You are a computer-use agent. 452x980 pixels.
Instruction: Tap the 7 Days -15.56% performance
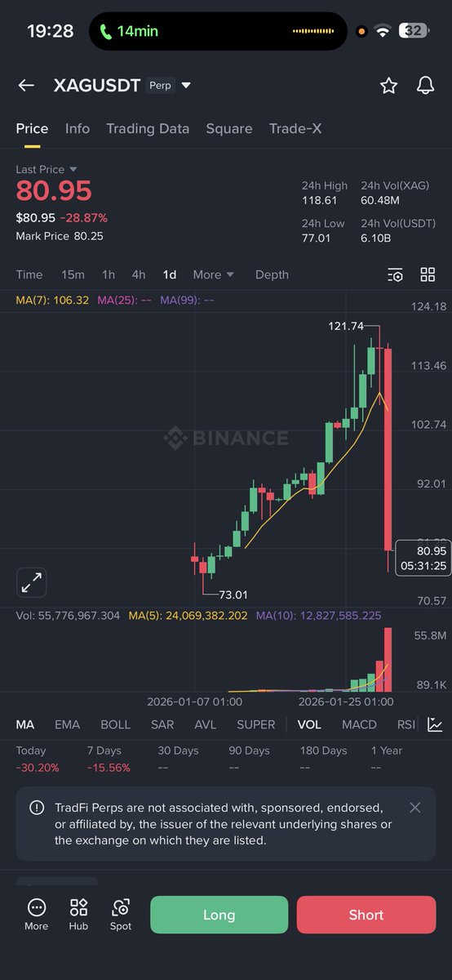point(109,759)
